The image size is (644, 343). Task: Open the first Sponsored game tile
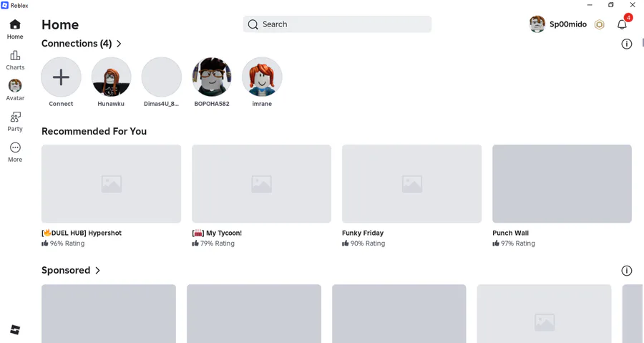pyautogui.click(x=109, y=314)
